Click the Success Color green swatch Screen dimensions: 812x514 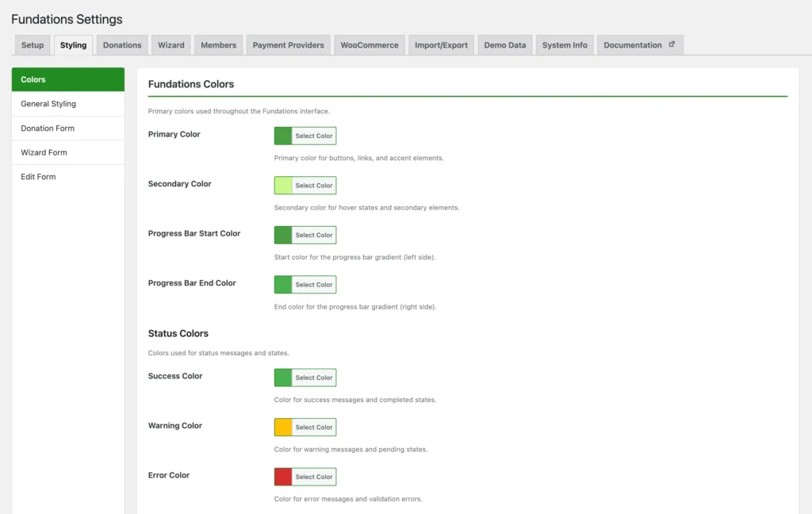click(x=283, y=378)
